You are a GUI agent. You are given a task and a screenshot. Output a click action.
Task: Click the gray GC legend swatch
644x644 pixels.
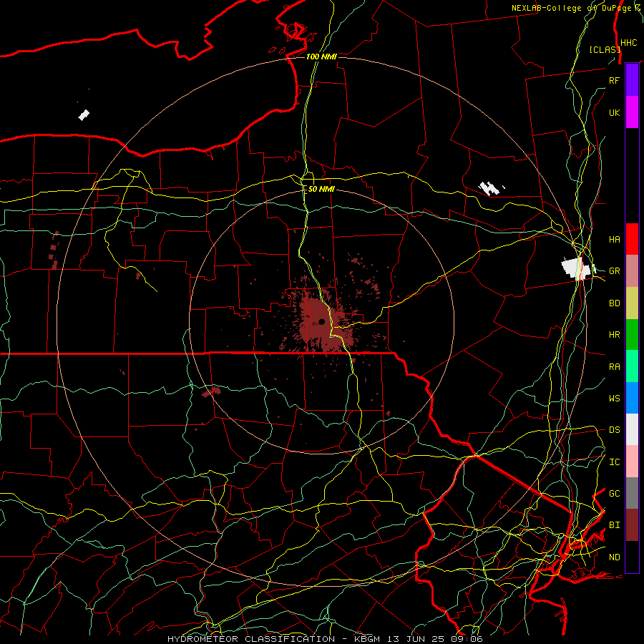(632, 493)
